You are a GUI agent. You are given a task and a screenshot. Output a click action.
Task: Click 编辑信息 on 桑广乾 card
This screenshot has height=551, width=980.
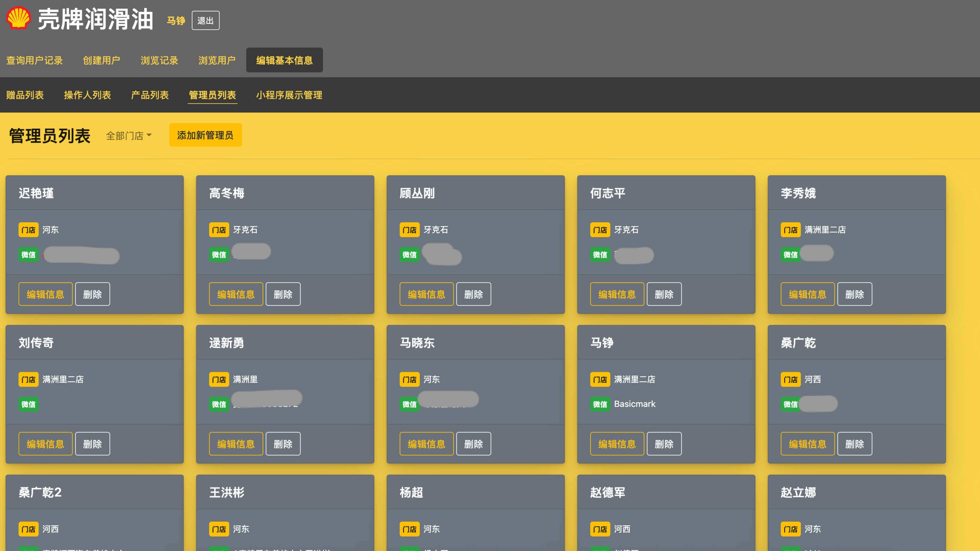pos(807,444)
